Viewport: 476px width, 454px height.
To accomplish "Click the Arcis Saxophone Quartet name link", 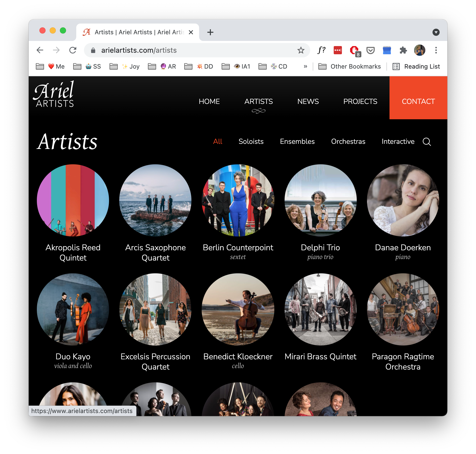I will pyautogui.click(x=155, y=253).
